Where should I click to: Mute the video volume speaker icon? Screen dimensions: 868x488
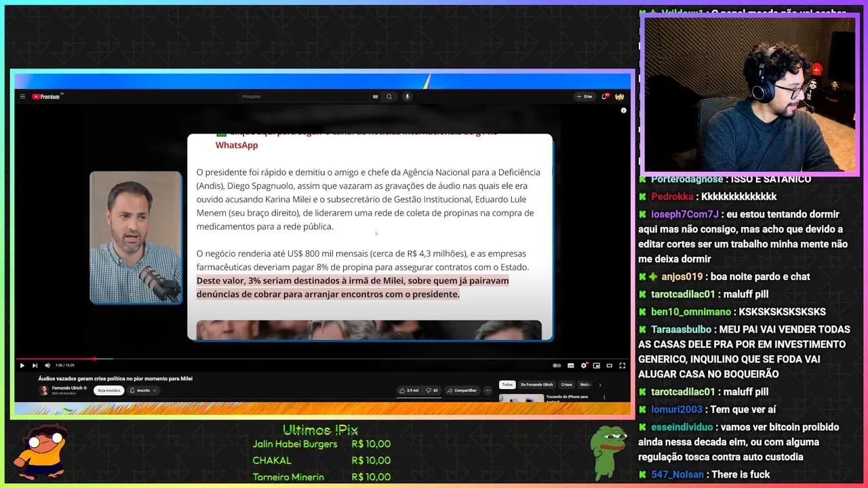pos(47,365)
